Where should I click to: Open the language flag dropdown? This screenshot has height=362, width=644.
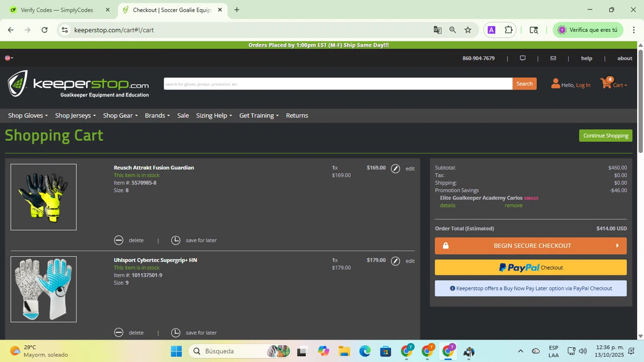pyautogui.click(x=9, y=58)
